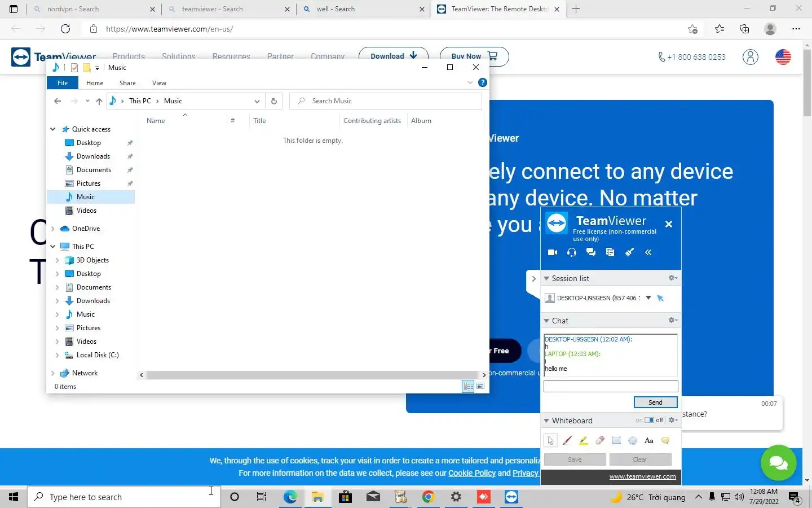Collapse the Quick access tree node
The image size is (812, 508).
[x=53, y=129]
